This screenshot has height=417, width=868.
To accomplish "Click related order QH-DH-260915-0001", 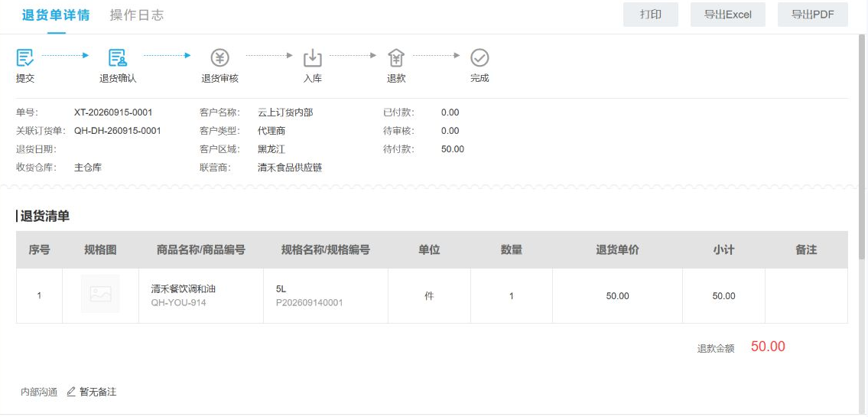I will 117,131.
